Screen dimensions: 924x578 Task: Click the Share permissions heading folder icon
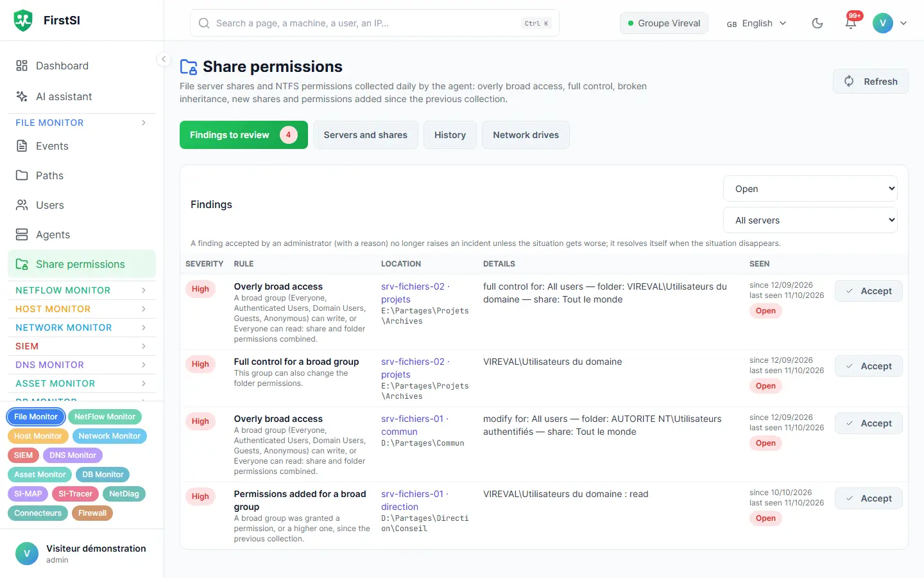(x=189, y=67)
